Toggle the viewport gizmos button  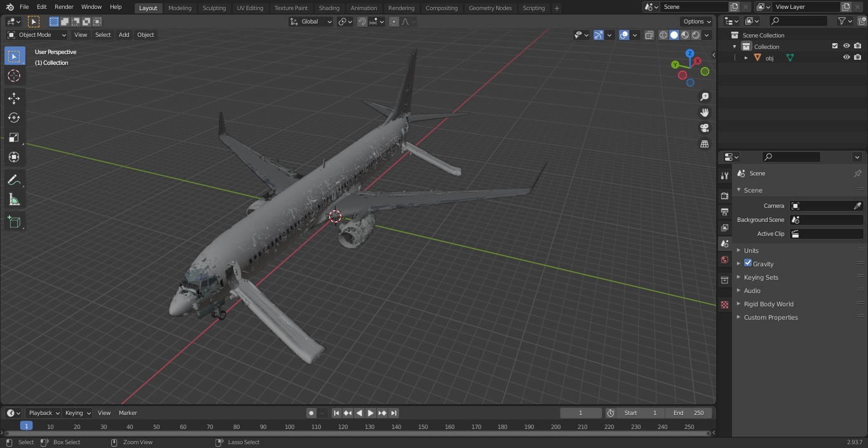click(x=598, y=35)
